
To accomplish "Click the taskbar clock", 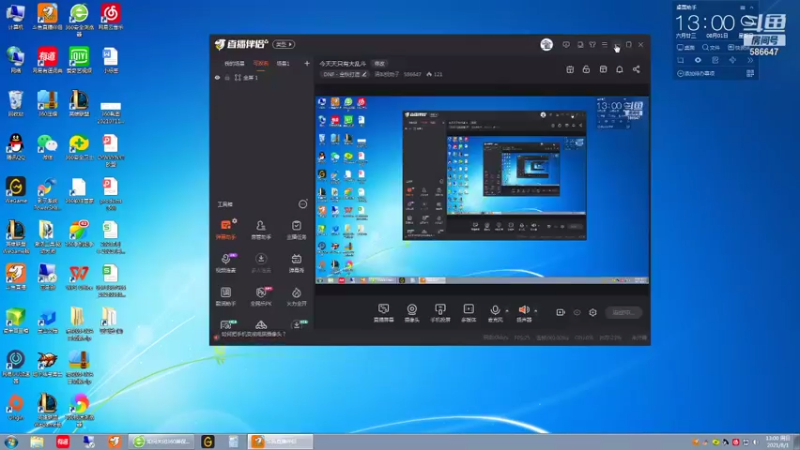I will pos(778,442).
